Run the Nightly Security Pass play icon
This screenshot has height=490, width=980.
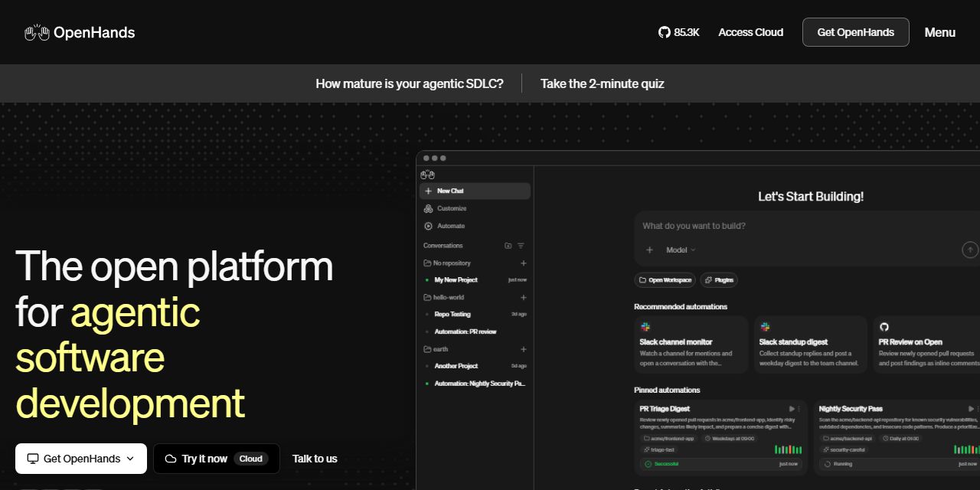971,409
